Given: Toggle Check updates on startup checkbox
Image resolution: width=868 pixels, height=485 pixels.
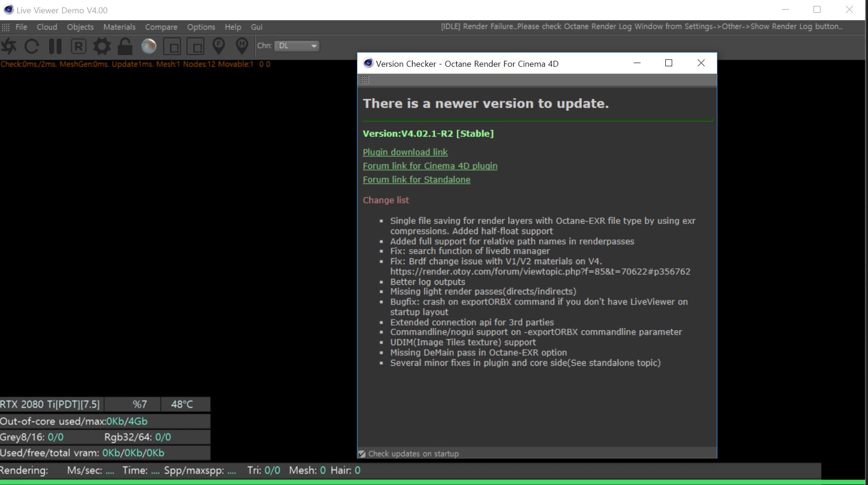Looking at the screenshot, I should click(x=362, y=454).
